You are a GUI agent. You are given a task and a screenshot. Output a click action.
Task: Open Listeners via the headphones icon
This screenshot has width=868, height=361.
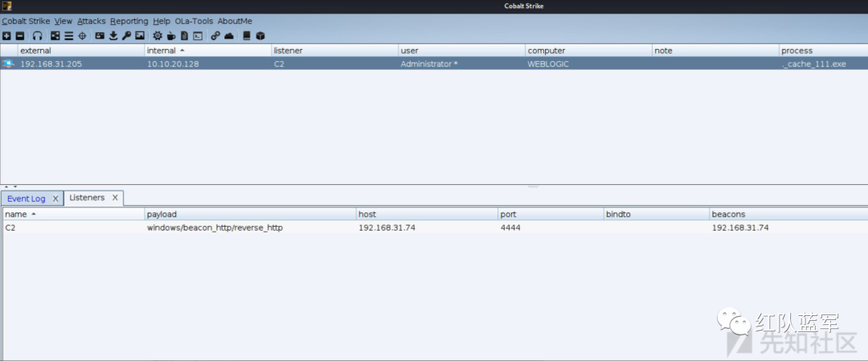(x=38, y=36)
